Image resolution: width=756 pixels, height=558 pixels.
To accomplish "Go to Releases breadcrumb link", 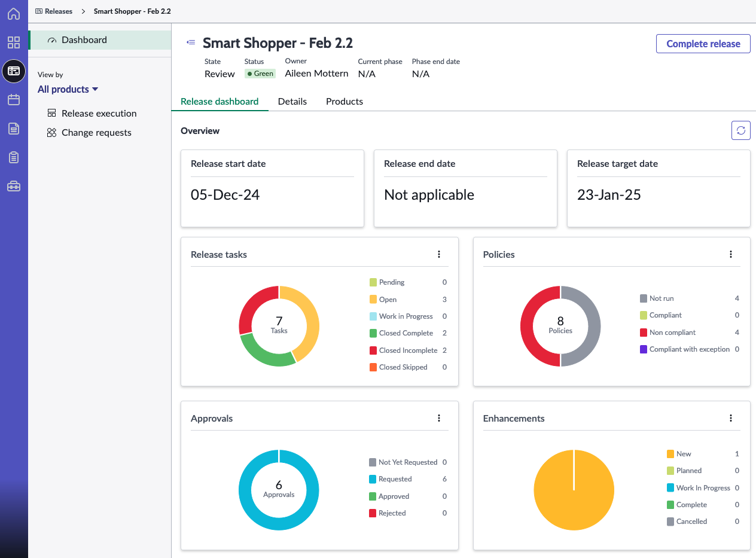I will (x=59, y=11).
